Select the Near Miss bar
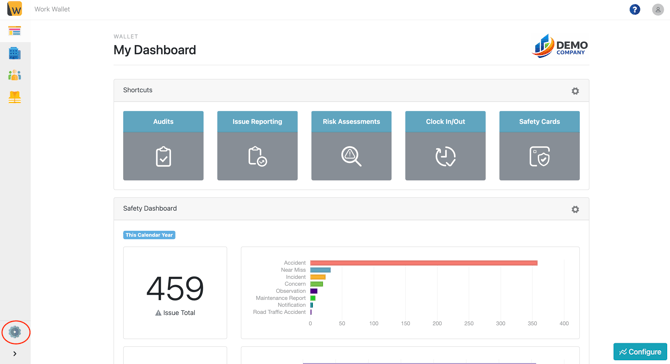The height and width of the screenshot is (364, 670). coord(320,270)
